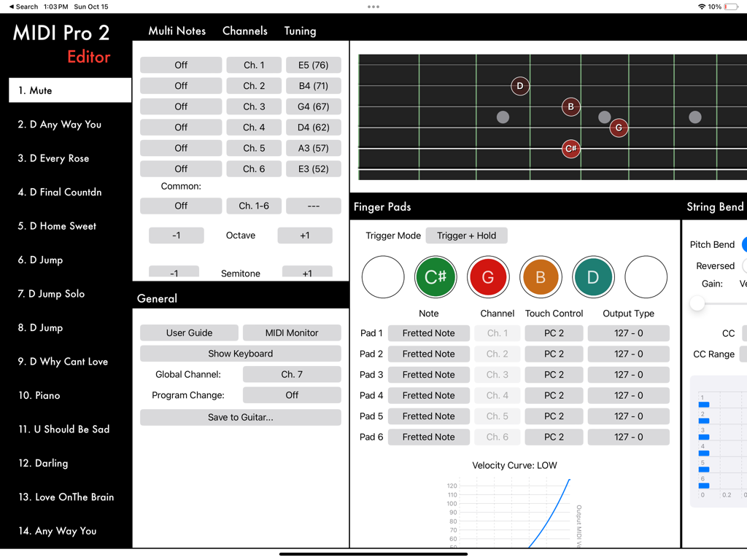Tap the leftmost empty finger pad circle
This screenshot has width=747, height=560.
click(383, 276)
